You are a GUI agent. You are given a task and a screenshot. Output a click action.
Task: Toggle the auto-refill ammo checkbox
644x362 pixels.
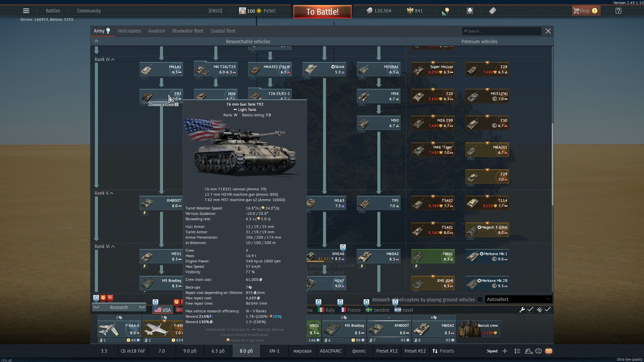tap(547, 310)
